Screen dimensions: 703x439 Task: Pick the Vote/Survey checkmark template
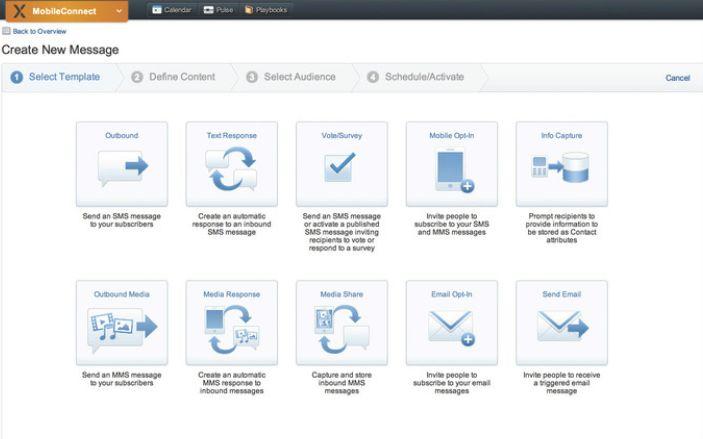point(340,167)
